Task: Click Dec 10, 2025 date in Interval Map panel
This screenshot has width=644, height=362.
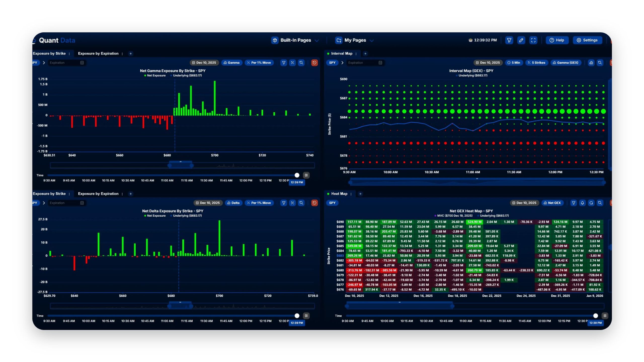Action: tap(488, 63)
